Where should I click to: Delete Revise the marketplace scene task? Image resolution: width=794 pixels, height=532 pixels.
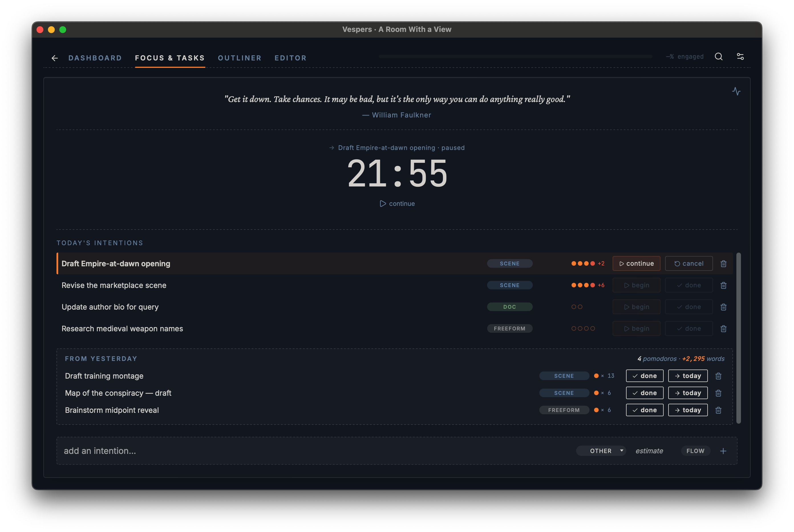[x=723, y=285]
